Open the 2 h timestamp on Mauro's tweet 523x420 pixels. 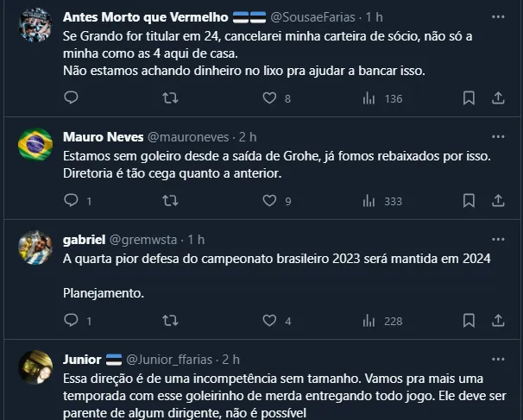pyautogui.click(x=248, y=137)
